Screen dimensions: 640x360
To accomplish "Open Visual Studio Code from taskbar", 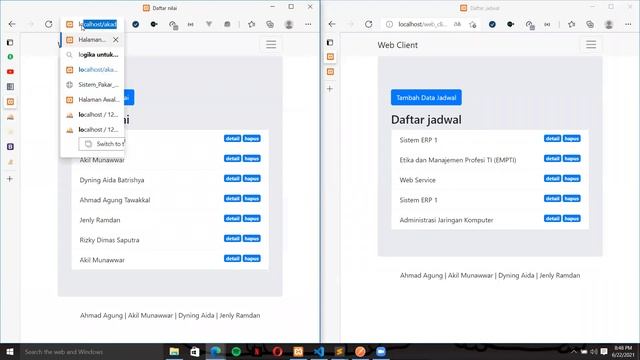I will tap(319, 351).
